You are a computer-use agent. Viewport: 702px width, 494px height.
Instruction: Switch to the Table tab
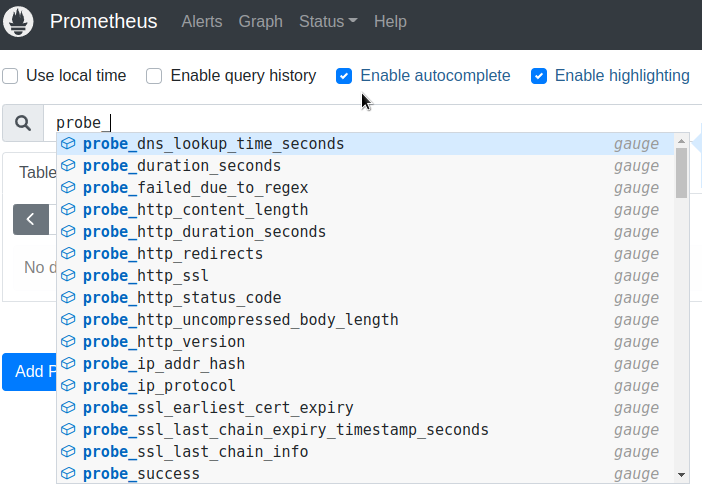(x=37, y=172)
